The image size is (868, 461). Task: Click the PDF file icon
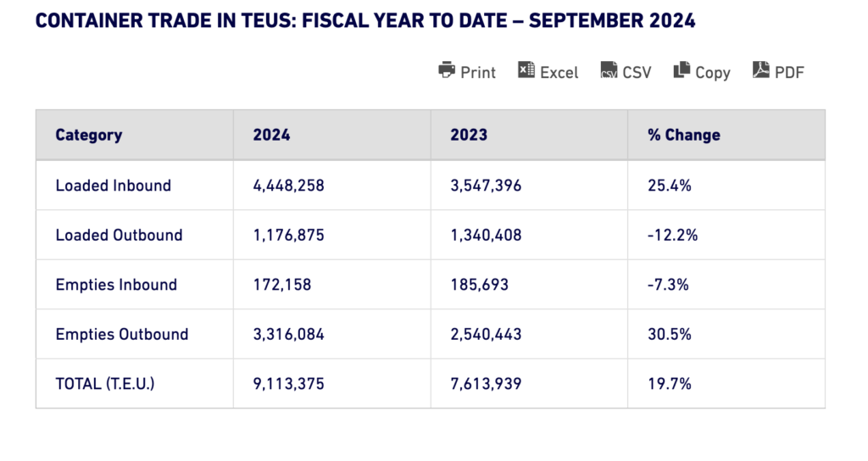(760, 70)
